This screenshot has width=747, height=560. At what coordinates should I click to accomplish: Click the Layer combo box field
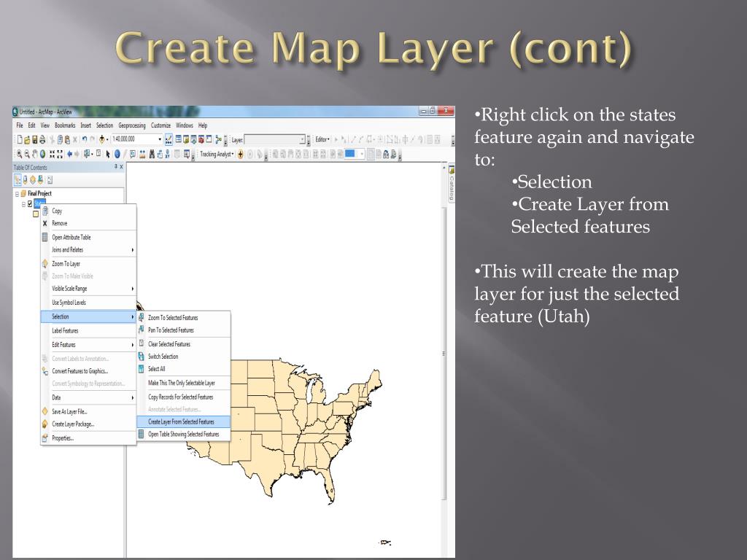coord(274,139)
